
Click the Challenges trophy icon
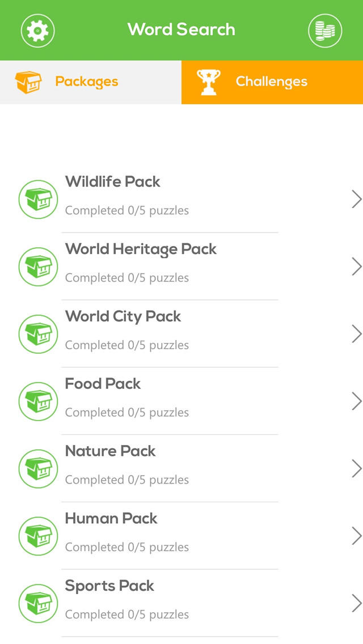208,82
